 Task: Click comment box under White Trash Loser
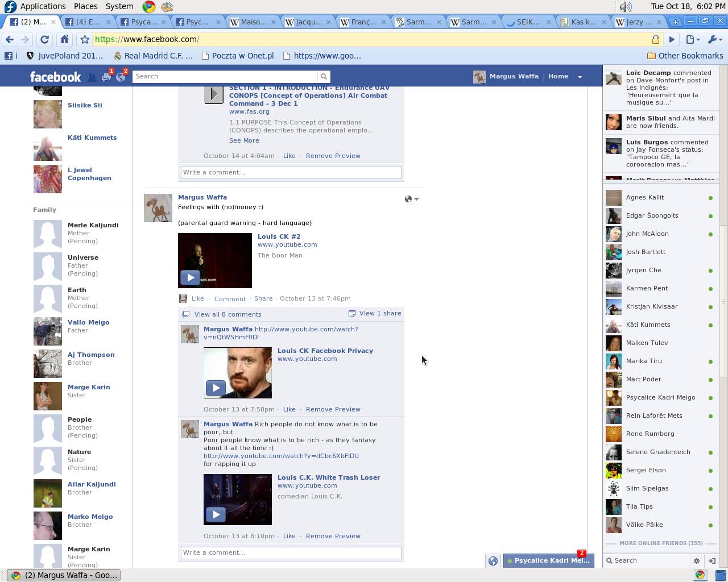click(x=291, y=552)
